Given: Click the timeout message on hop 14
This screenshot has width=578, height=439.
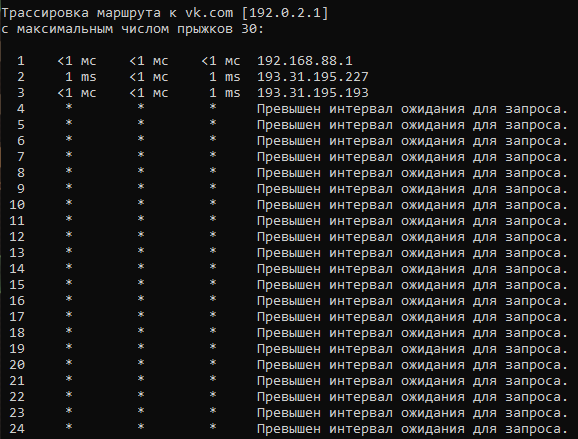Looking at the screenshot, I should pos(412,269).
